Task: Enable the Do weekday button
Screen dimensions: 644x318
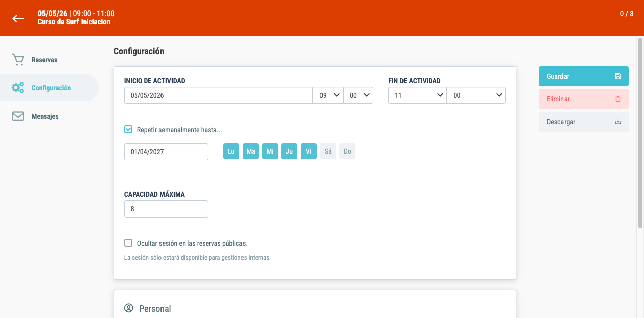Action: pyautogui.click(x=347, y=151)
